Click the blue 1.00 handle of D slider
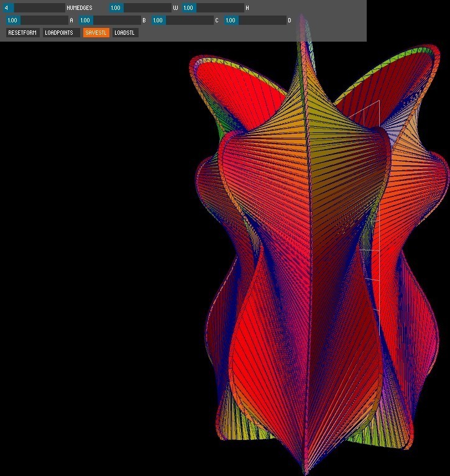450x476 pixels. 231,21
